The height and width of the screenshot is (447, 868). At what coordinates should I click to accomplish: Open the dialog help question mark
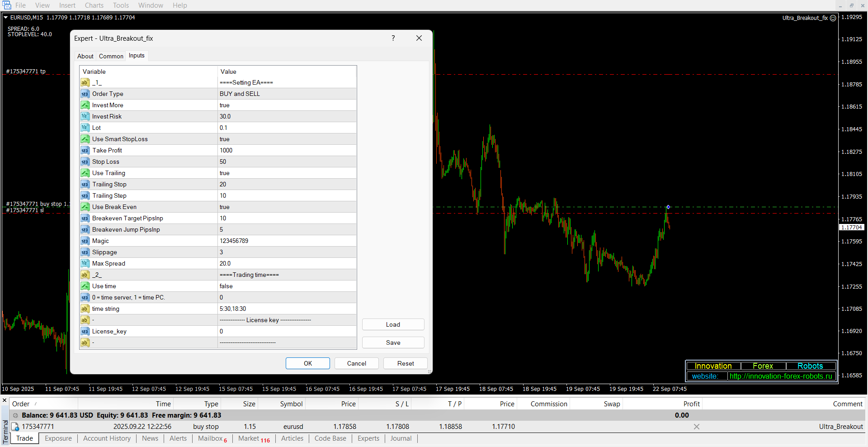pyautogui.click(x=393, y=38)
